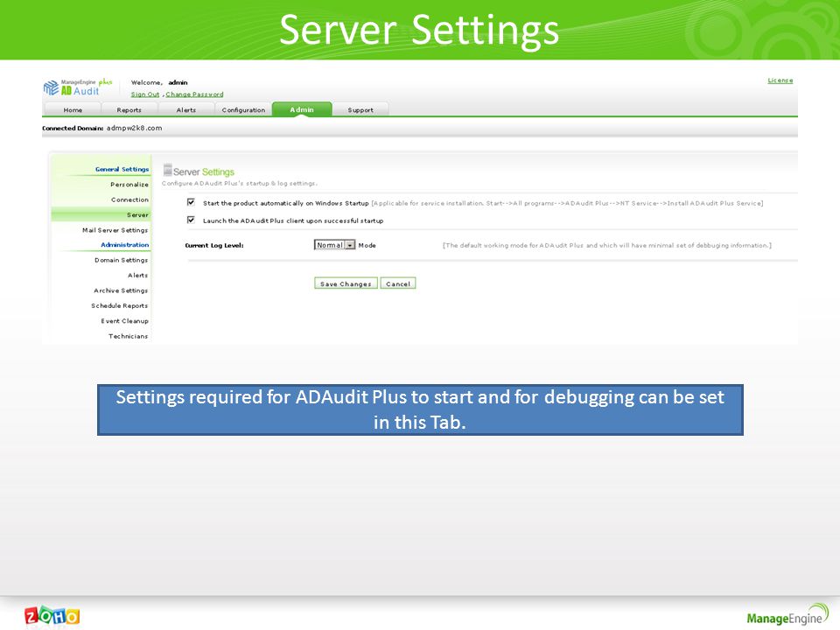The height and width of the screenshot is (630, 840).
Task: Toggle Start product automatically on Windows Startup
Action: tap(191, 202)
